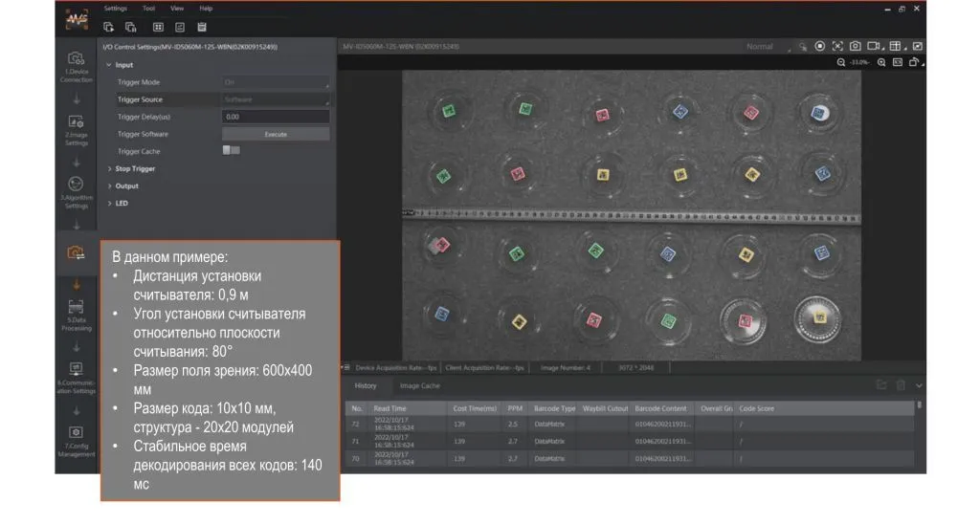
Task: Open the Trigger Mode dropdown
Action: (x=276, y=82)
